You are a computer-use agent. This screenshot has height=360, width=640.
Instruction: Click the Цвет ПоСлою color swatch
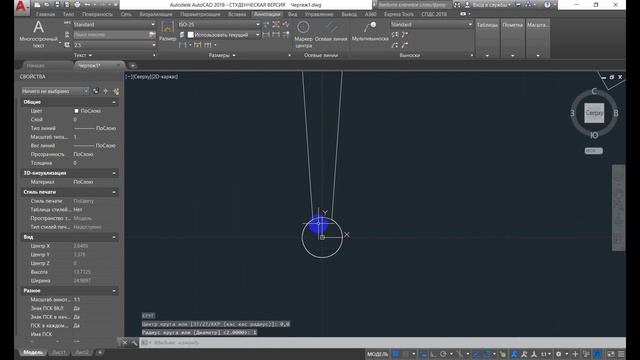coord(76,111)
